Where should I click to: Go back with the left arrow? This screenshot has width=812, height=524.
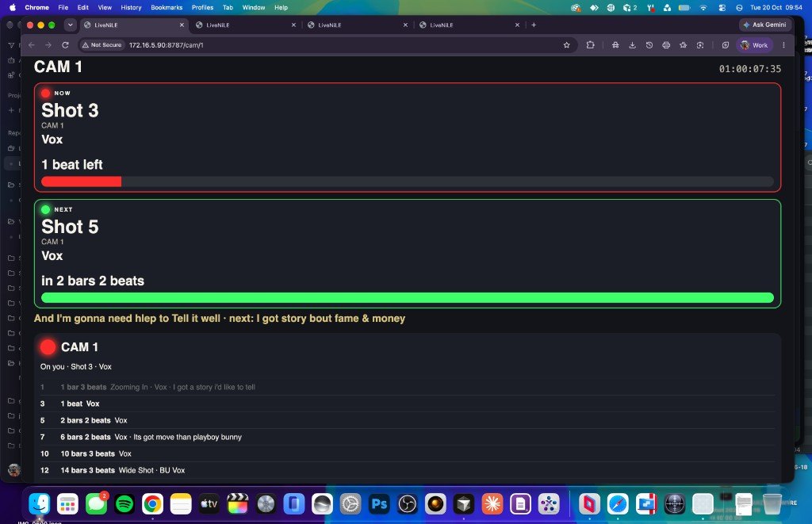(32, 45)
